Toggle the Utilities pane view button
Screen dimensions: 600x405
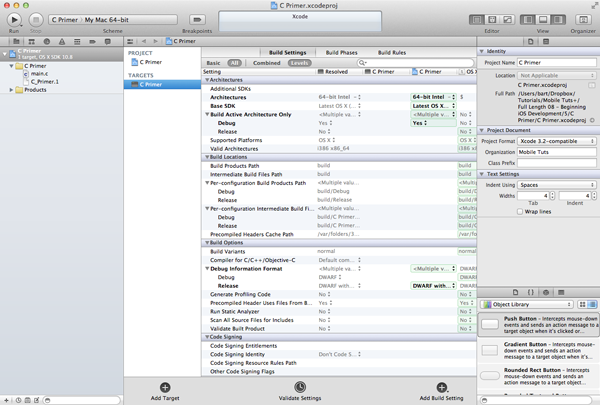558,20
